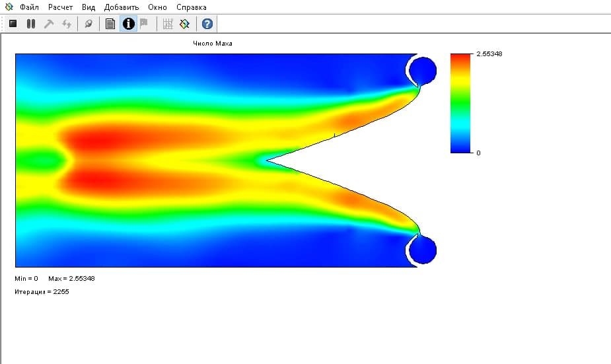Screen dimensions: 611x364
Task: Open the Файл menu
Action: [30, 7]
